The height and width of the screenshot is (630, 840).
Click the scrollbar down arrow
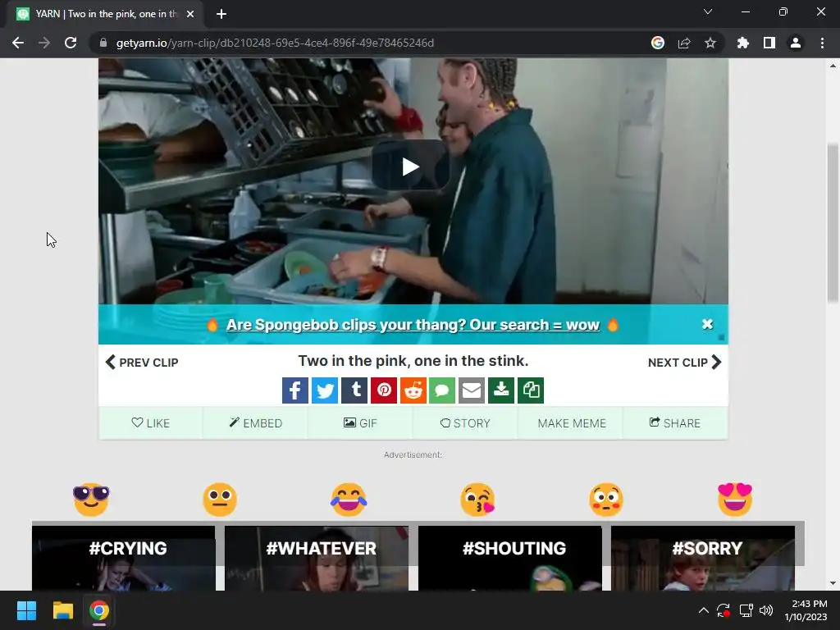833,583
